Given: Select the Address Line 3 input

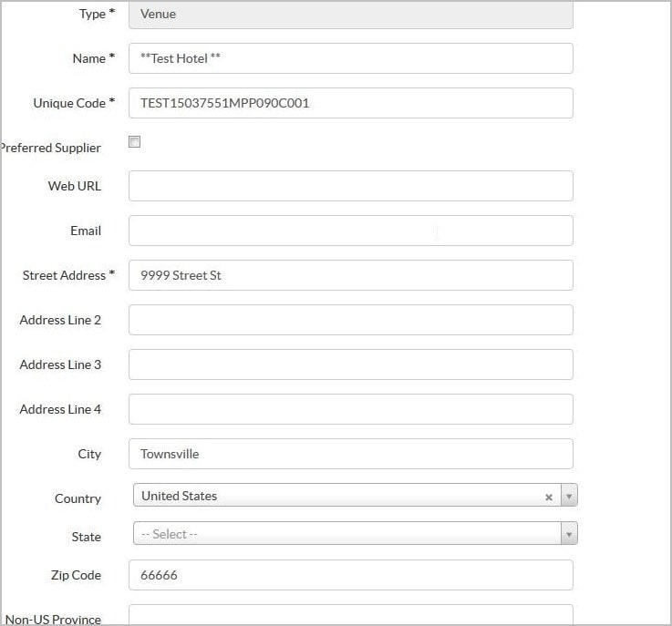Looking at the screenshot, I should [350, 364].
